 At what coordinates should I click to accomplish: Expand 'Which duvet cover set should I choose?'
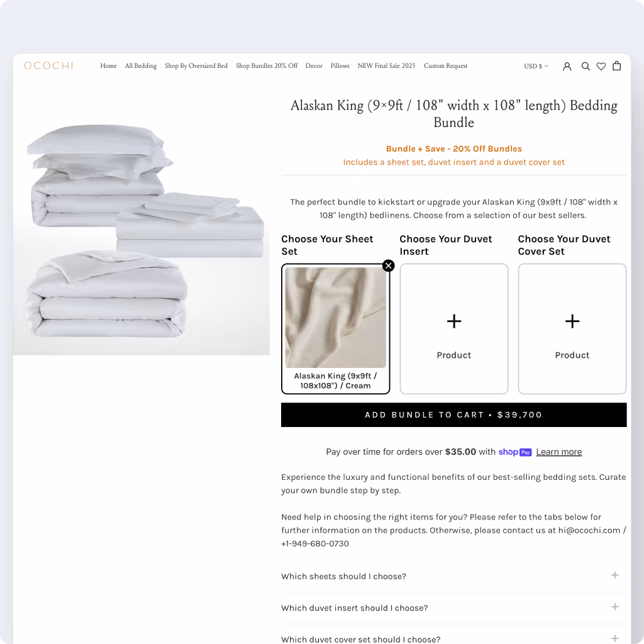pos(453,639)
